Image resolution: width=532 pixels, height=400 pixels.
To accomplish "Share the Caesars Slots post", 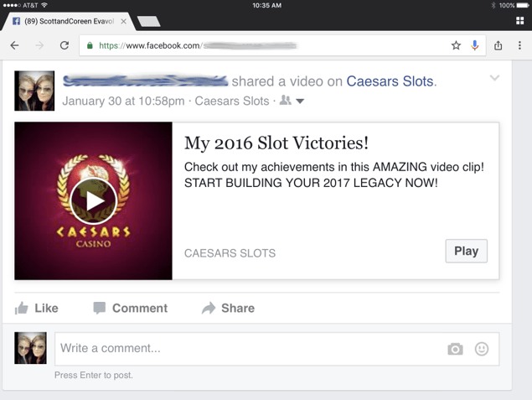I will point(228,308).
